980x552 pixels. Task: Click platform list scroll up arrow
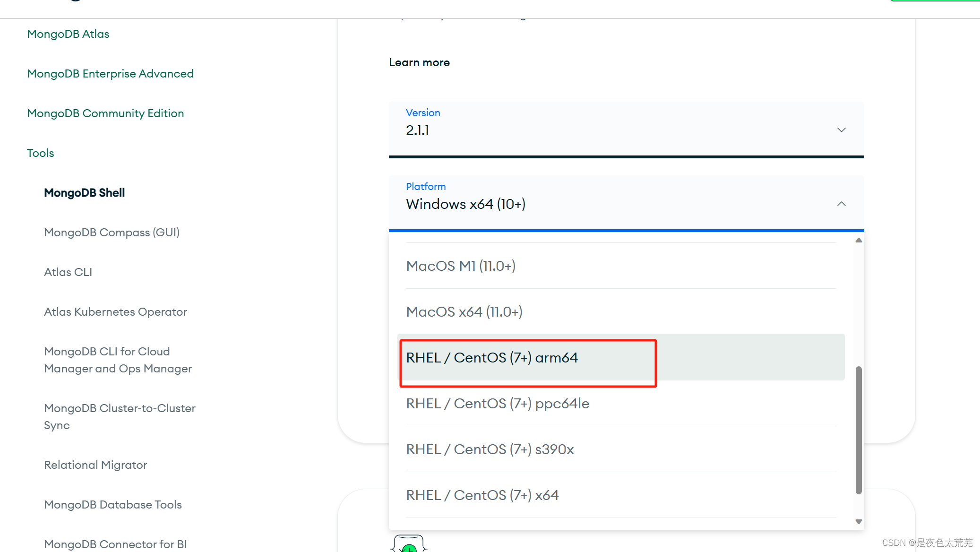pyautogui.click(x=859, y=240)
